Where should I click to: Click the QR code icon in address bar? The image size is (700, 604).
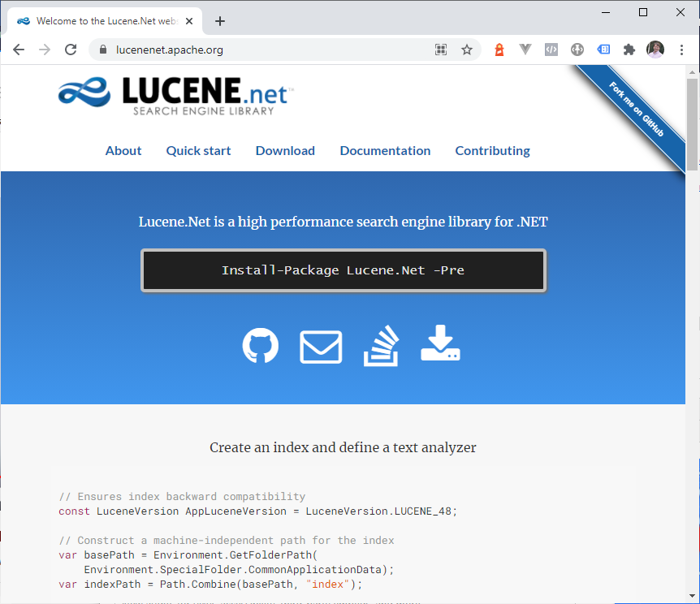tap(441, 50)
